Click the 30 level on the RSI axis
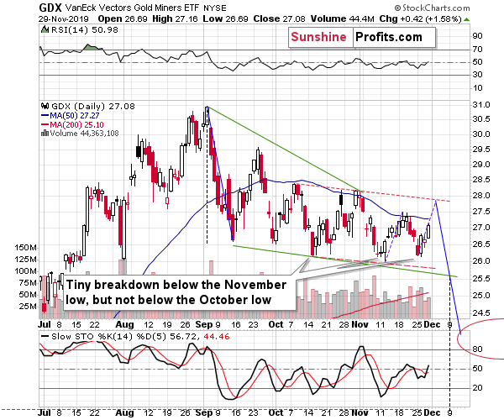The height and width of the screenshot is (420, 504). click(x=477, y=75)
